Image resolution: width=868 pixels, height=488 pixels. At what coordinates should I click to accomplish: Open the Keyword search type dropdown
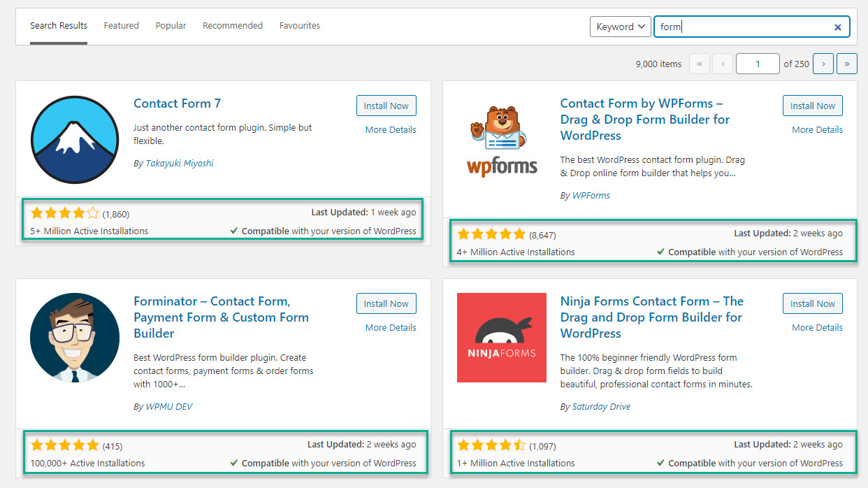[x=621, y=27]
